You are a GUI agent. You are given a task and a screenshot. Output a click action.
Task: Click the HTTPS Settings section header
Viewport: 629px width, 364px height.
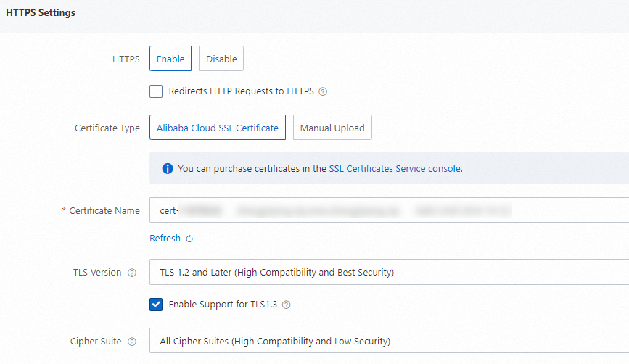click(x=41, y=13)
